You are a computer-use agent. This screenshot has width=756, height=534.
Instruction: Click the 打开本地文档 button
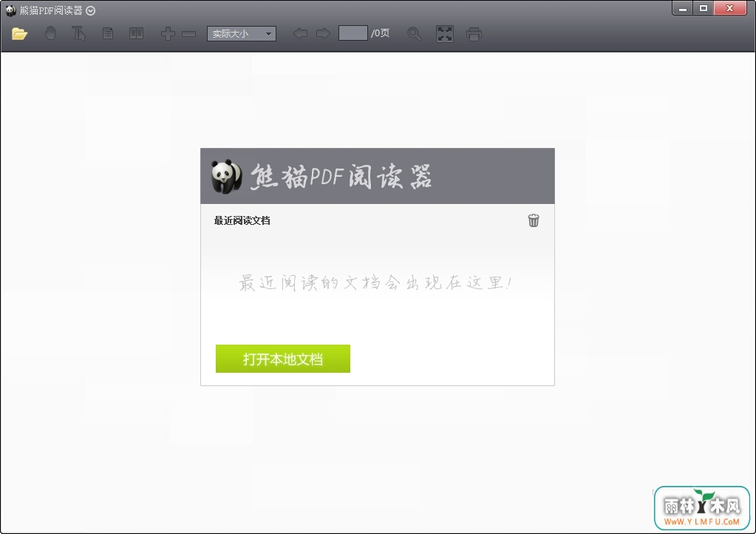tap(282, 359)
